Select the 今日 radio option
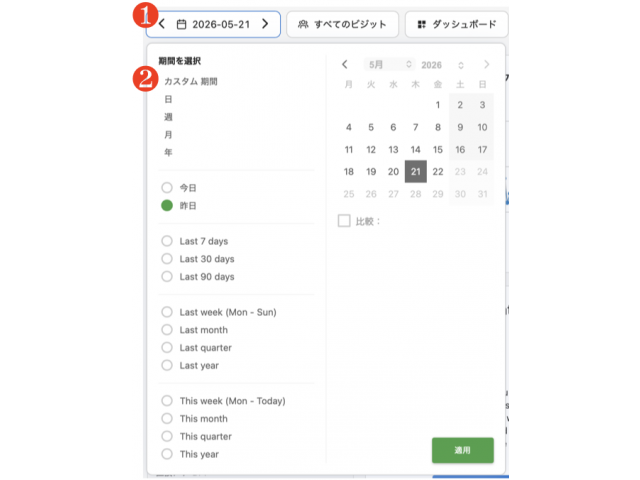640x480 pixels. click(x=167, y=188)
